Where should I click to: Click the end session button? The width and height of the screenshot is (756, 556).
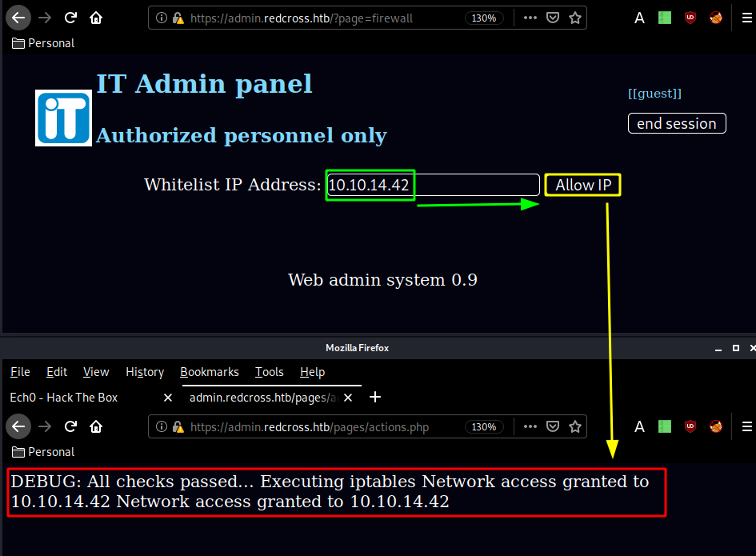[x=677, y=123]
